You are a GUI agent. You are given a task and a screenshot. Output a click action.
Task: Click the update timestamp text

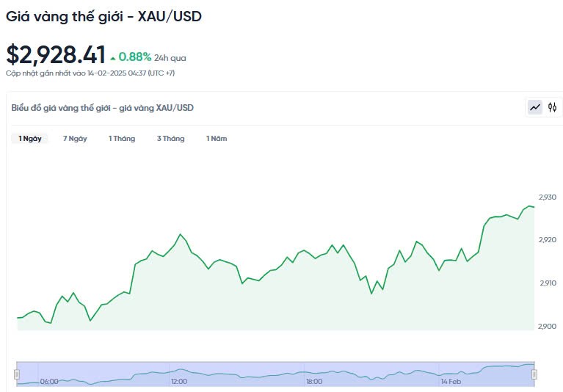(90, 73)
